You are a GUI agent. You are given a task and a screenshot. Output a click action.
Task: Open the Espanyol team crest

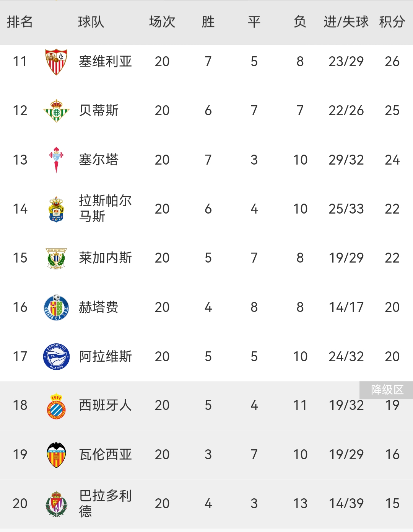[56, 405]
